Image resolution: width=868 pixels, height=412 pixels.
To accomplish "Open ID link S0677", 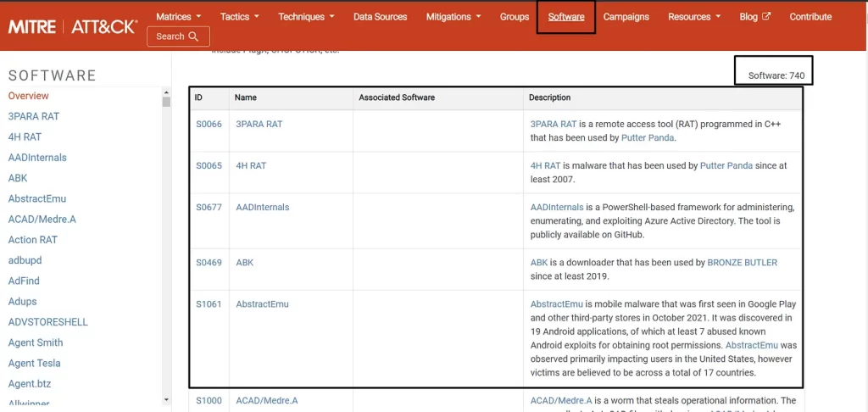I will tap(209, 207).
